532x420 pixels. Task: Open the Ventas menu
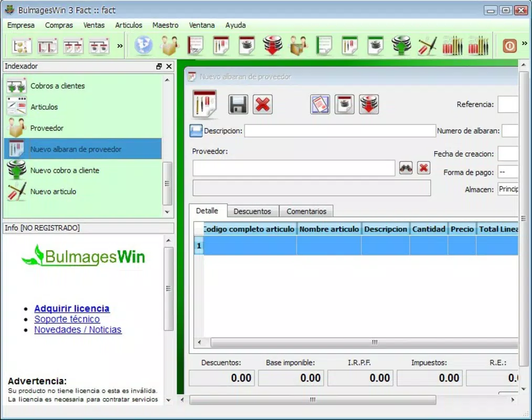pyautogui.click(x=94, y=25)
